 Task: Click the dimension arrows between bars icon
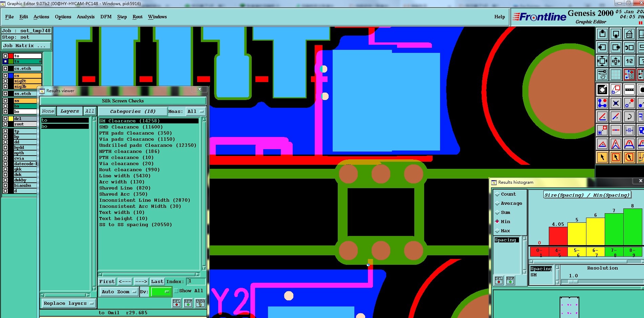click(x=629, y=130)
